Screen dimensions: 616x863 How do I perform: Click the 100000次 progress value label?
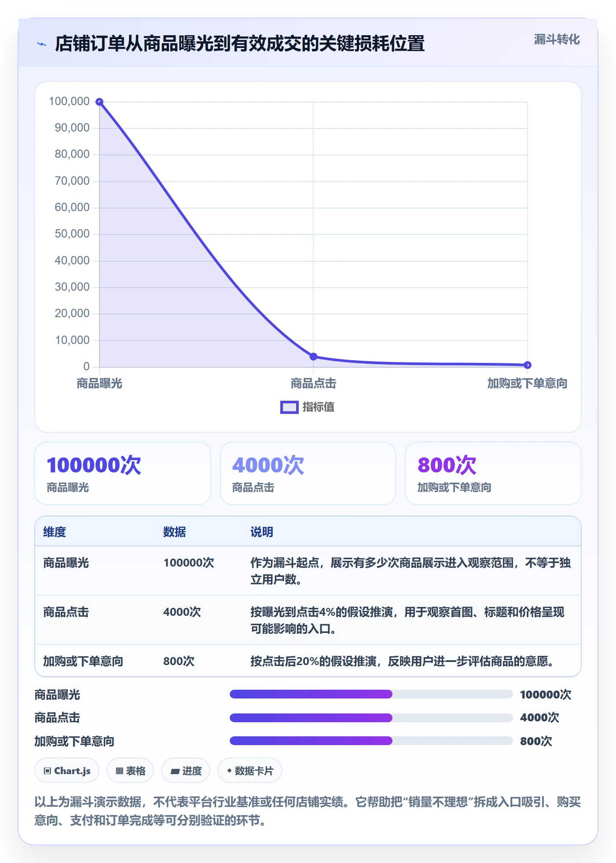pyautogui.click(x=546, y=695)
